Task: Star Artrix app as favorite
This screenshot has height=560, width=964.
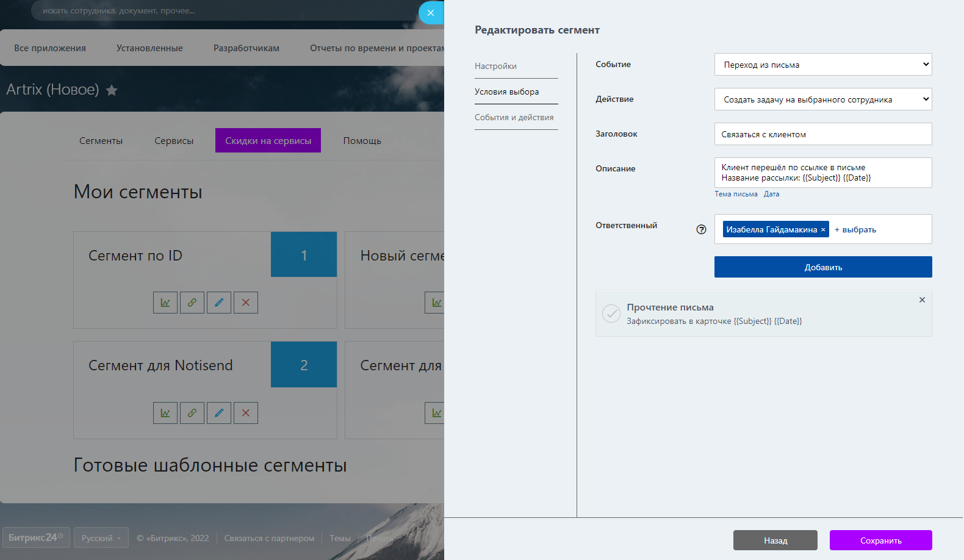Action: [x=112, y=90]
